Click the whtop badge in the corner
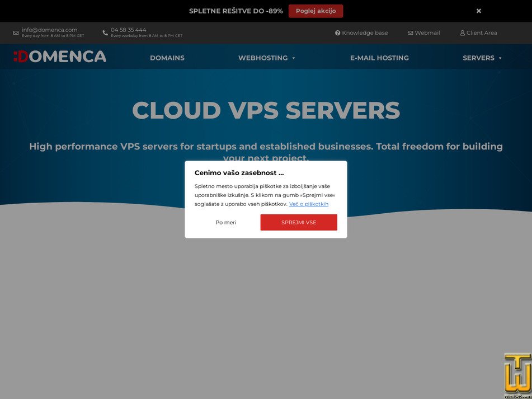 click(515, 375)
